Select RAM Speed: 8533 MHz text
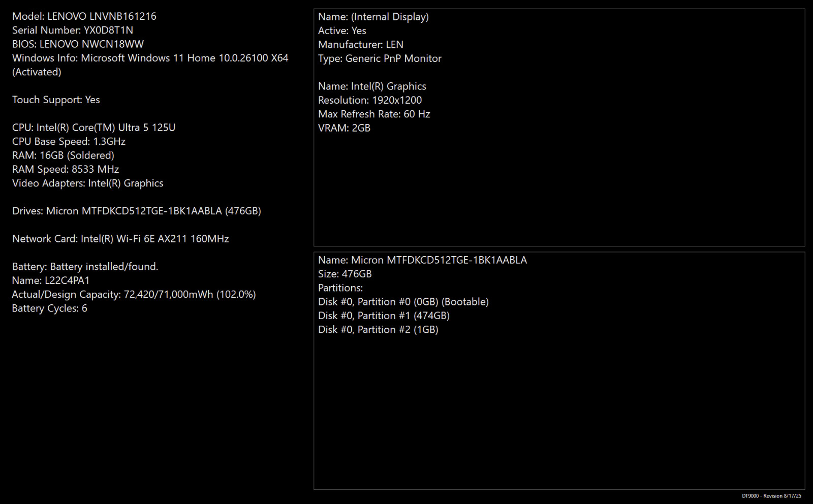 (66, 169)
